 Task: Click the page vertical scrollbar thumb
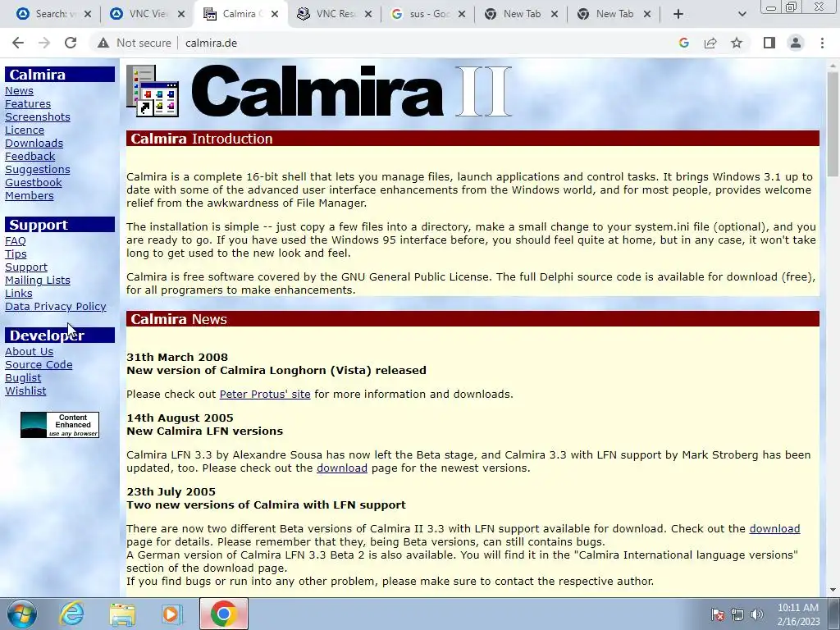(833, 123)
